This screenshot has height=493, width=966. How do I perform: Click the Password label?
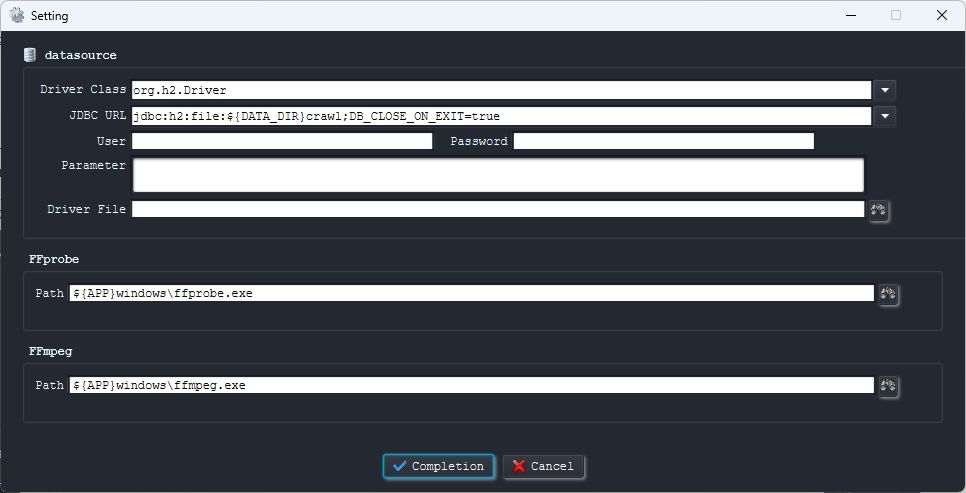point(479,141)
